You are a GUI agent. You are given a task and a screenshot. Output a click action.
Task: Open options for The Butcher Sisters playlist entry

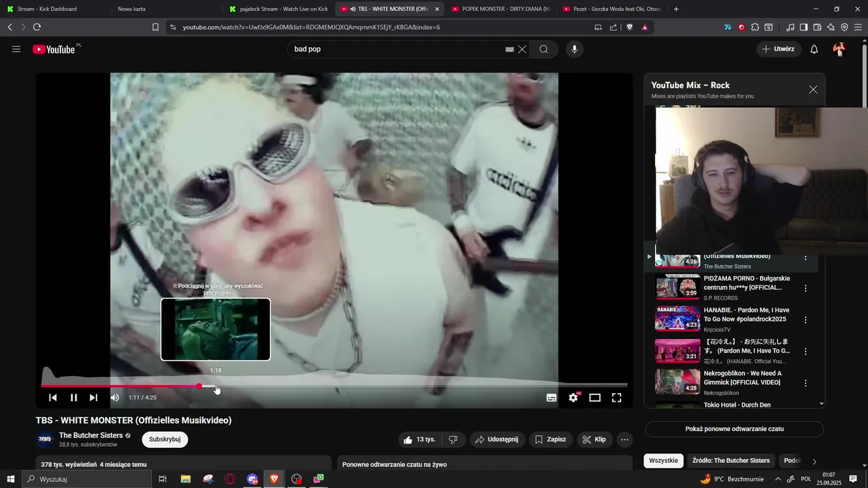coord(806,257)
